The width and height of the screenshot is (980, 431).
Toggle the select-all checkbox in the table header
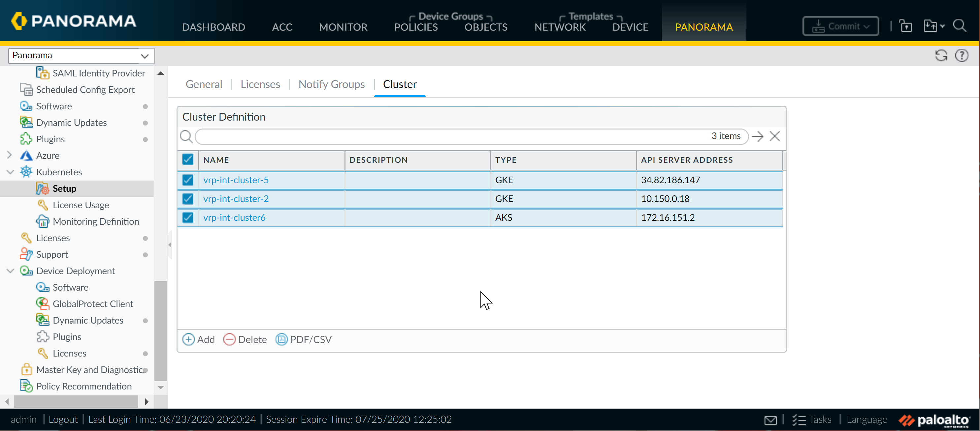[188, 159]
